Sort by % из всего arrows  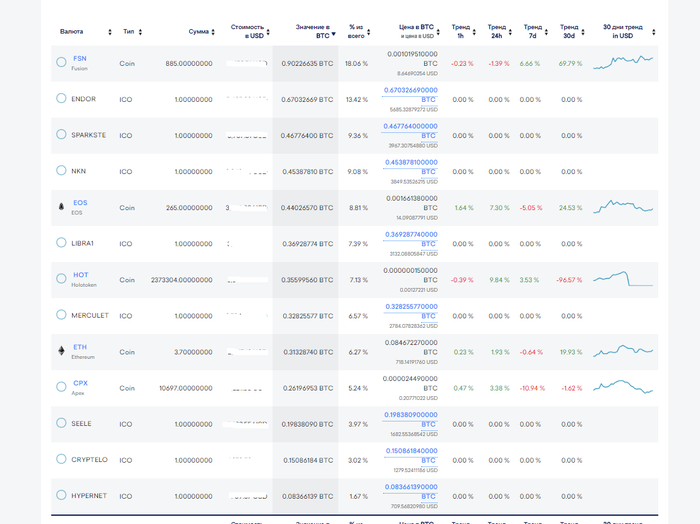point(368,32)
